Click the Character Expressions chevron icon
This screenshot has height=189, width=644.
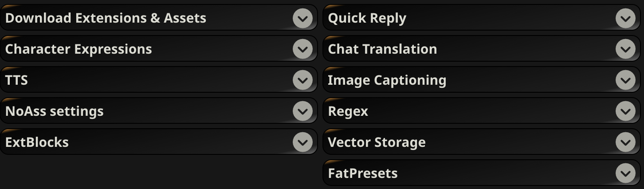coord(302,49)
